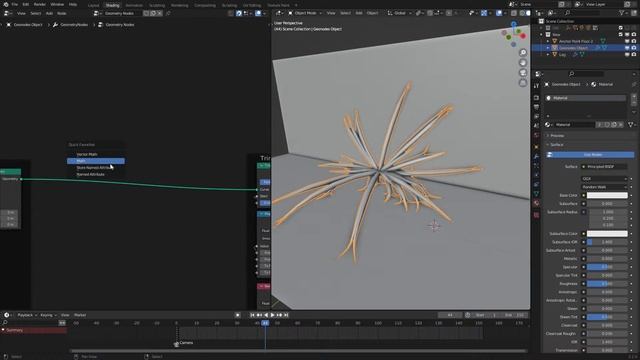
Task: Adjust the Specular slider
Action: pyautogui.click(x=607, y=267)
